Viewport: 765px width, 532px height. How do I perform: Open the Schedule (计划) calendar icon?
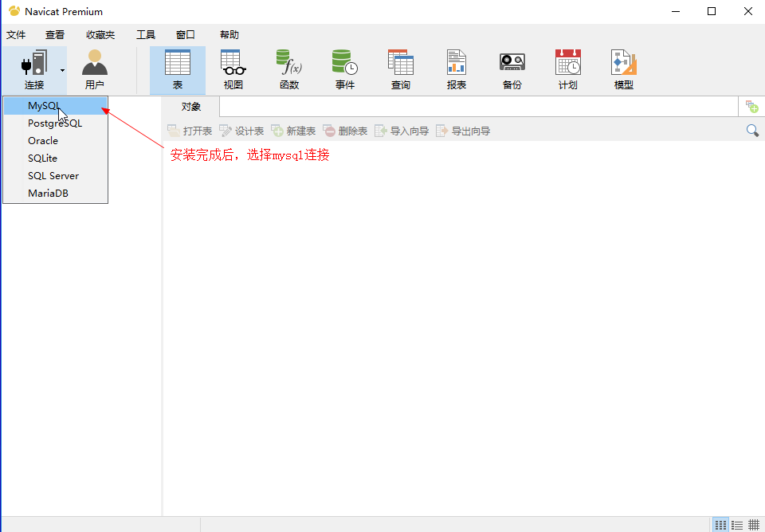tap(567, 69)
